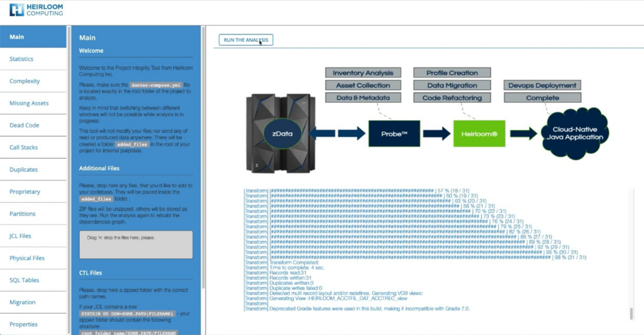Click the console log output scrollbar
644x335 pixels.
click(631, 313)
